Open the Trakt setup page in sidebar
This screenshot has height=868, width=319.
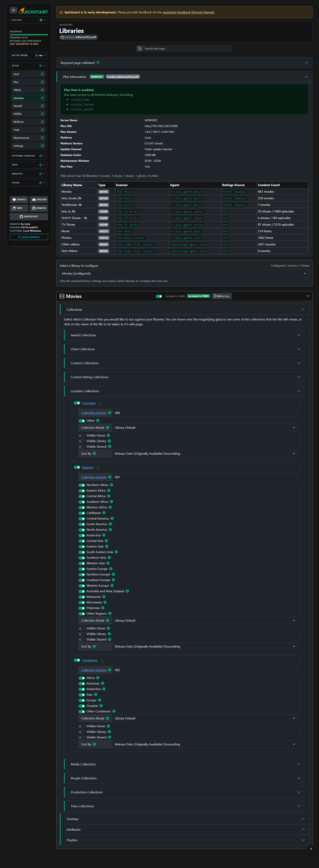tap(29, 130)
